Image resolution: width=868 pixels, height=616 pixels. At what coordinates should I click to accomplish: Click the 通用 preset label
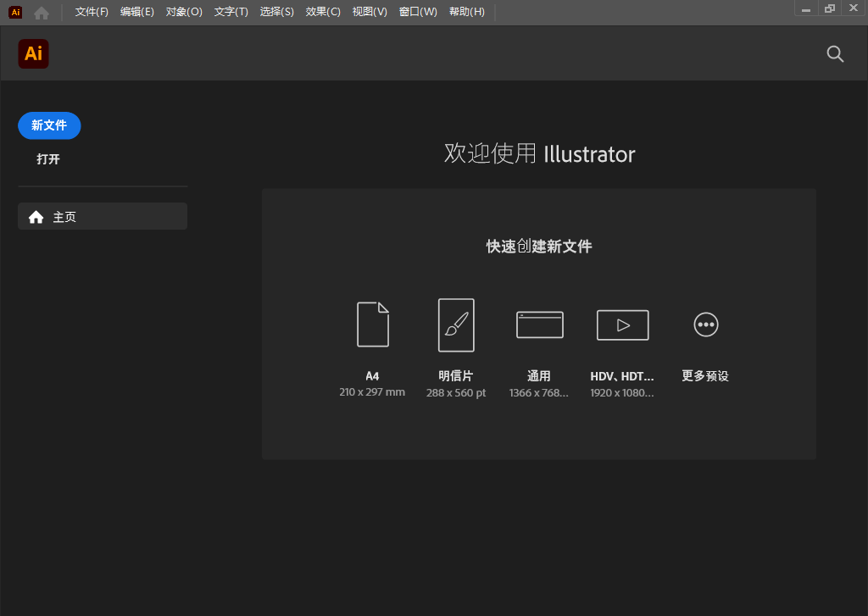tap(539, 376)
